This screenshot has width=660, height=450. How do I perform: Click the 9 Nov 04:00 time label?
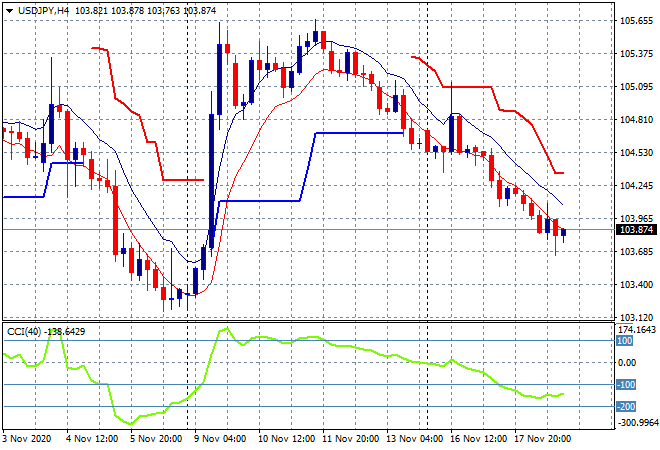click(220, 439)
